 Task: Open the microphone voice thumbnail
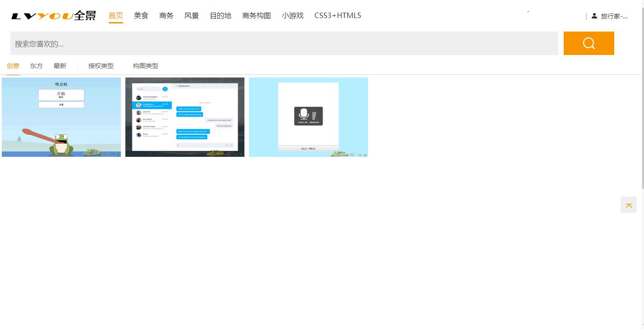coord(308,117)
